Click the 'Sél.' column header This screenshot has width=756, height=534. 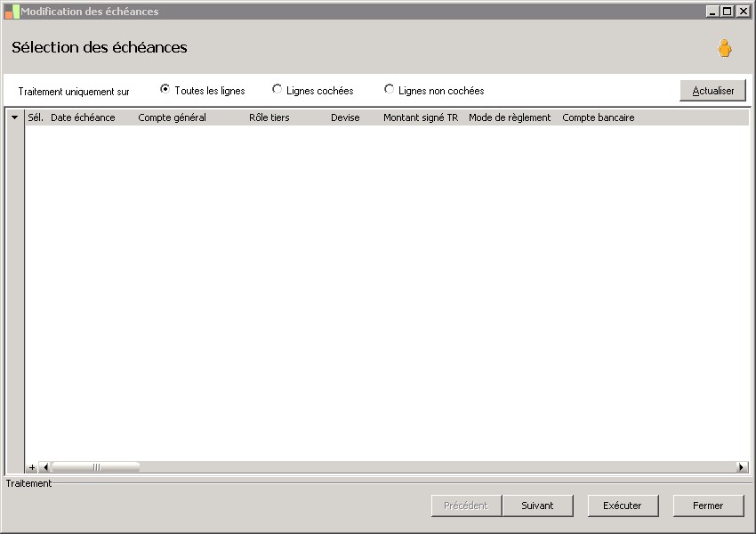(36, 117)
